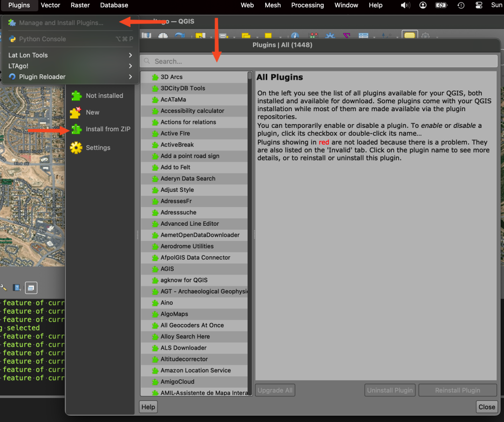Open the Plugins menu in menu bar

(19, 5)
